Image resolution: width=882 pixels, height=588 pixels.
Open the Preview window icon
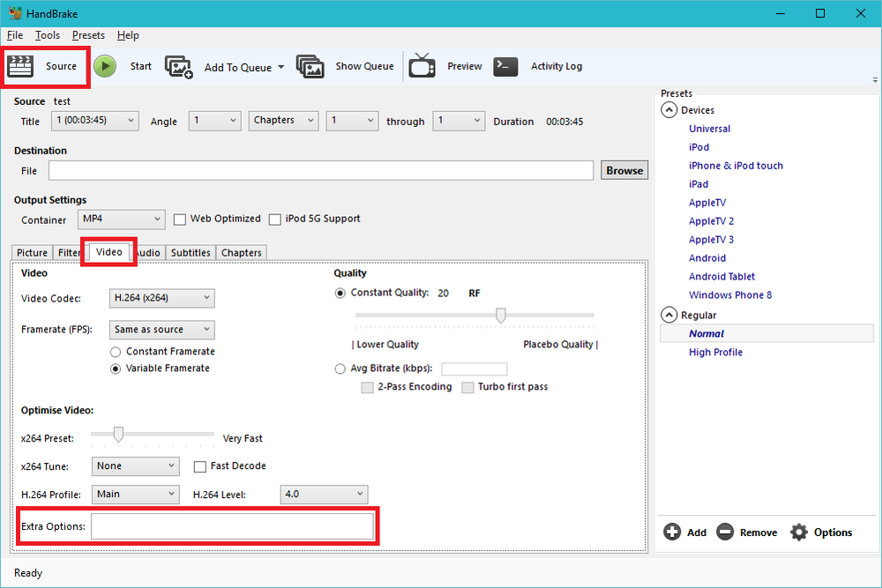[422, 66]
